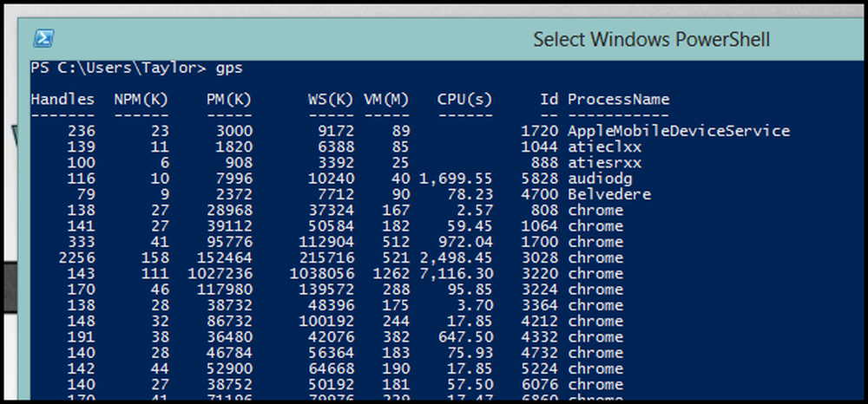
Task: Select the AppleMobileDeviceService process name
Action: click(x=679, y=131)
